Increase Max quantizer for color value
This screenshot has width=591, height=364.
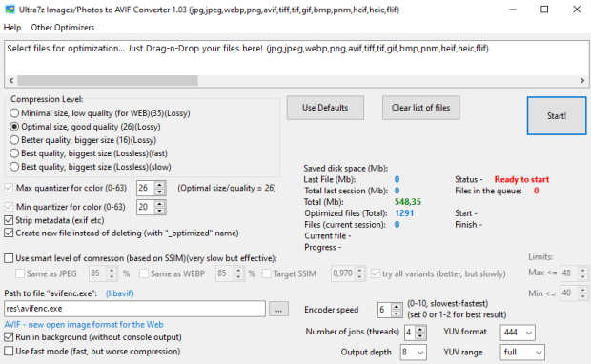tap(160, 185)
